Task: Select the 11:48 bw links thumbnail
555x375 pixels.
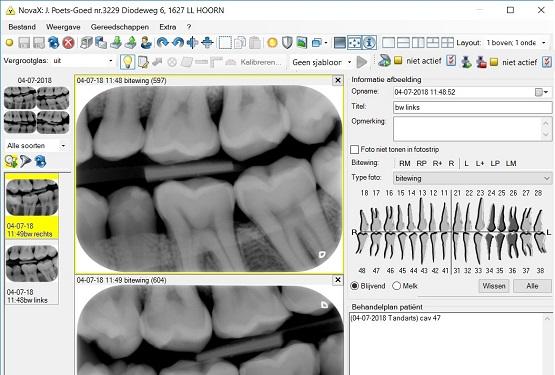Action: point(32,273)
